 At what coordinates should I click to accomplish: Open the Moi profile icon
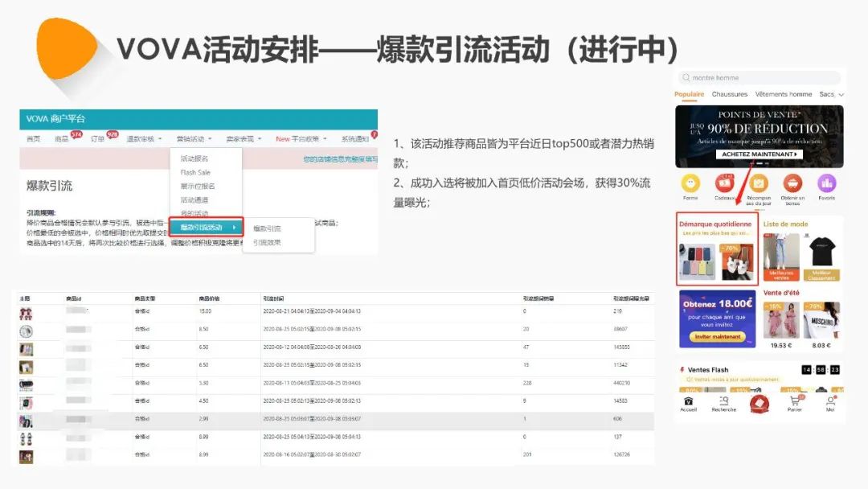click(x=830, y=405)
